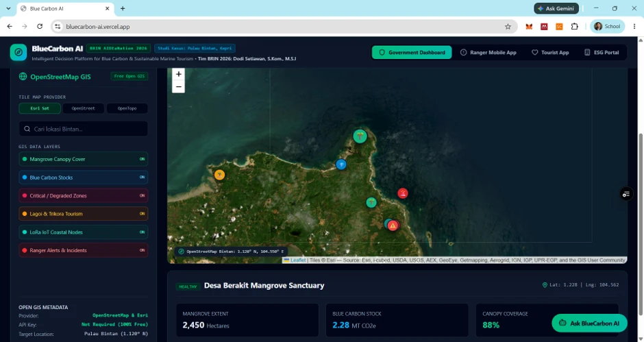Image resolution: width=644 pixels, height=342 pixels.
Task: Toggle Blue Carbon Stocks layer
Action: (84, 177)
